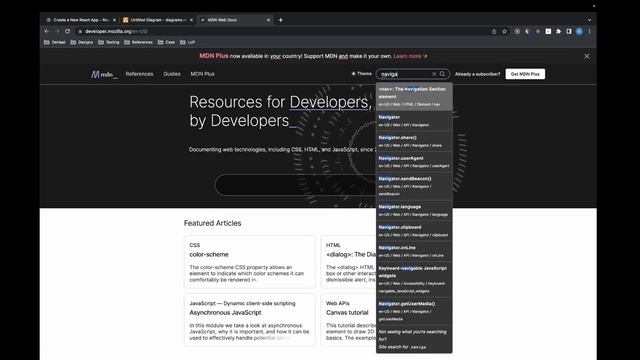The width and height of the screenshot is (640, 360).
Task: Select the Navigator.getUserMedia() result
Action: [x=414, y=311]
